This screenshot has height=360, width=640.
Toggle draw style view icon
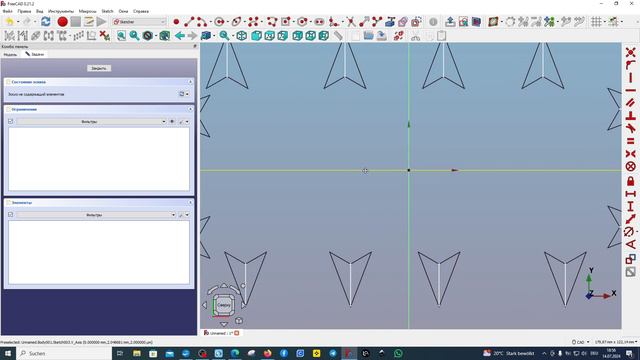click(x=147, y=36)
